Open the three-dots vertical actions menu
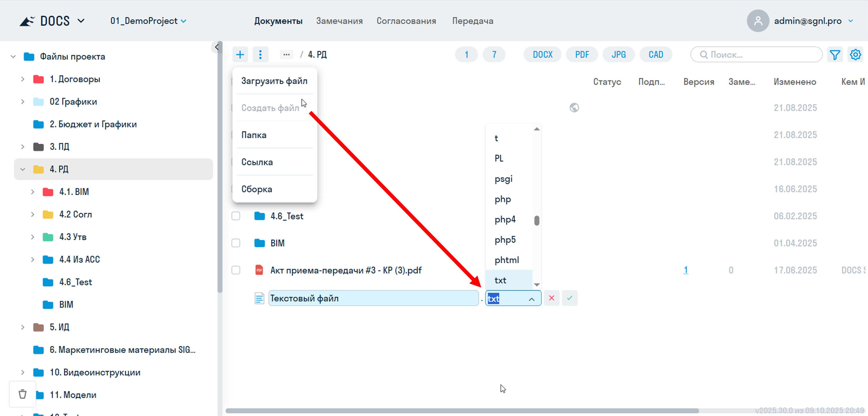Image resolution: width=868 pixels, height=416 pixels. tap(260, 55)
